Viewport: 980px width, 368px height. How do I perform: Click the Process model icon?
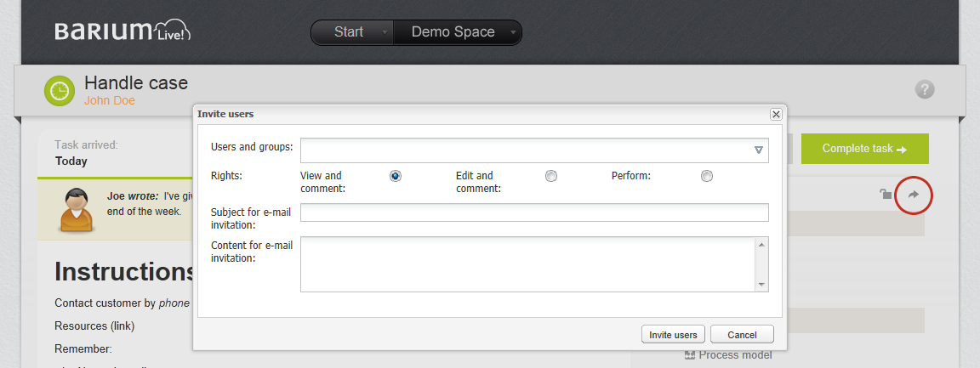click(690, 355)
